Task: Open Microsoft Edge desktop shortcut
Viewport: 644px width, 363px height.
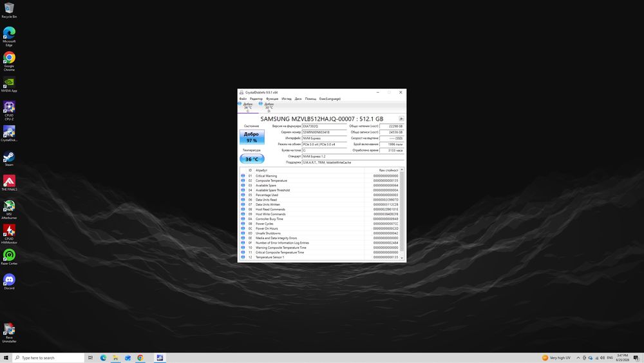Action: pos(9,36)
